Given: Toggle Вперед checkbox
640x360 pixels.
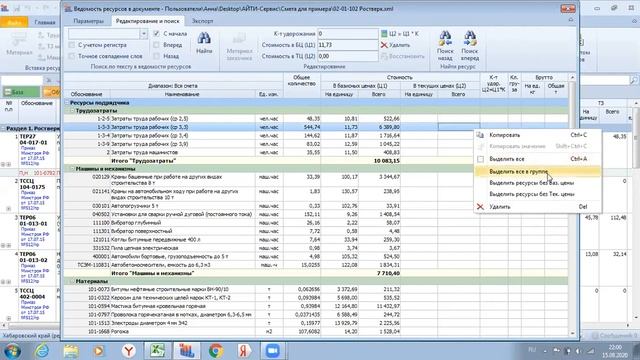Looking at the screenshot, I should coord(156,45).
